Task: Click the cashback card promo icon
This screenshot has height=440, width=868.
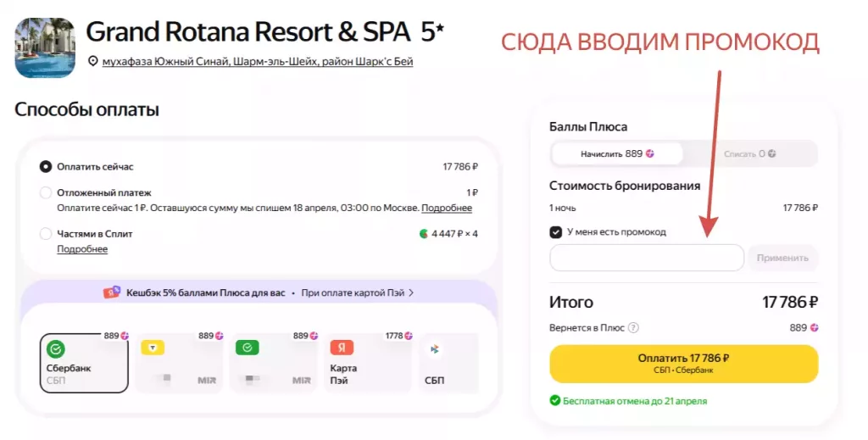Action: [111, 292]
